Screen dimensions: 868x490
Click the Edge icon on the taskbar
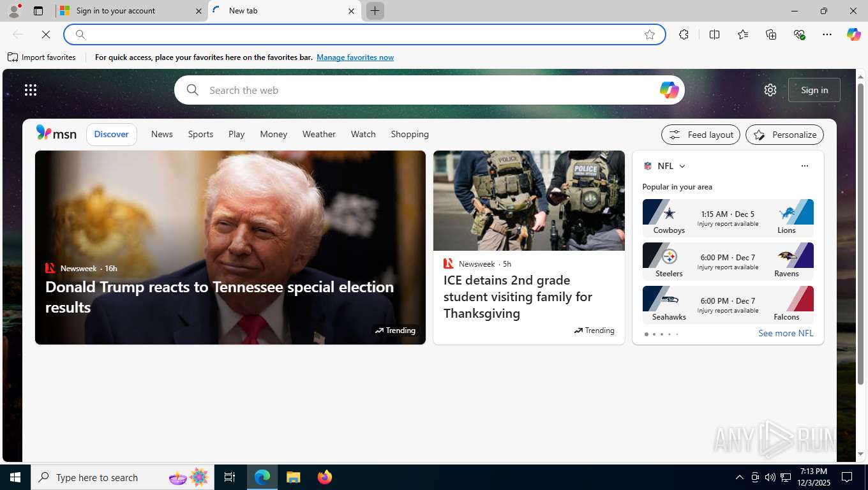point(262,477)
